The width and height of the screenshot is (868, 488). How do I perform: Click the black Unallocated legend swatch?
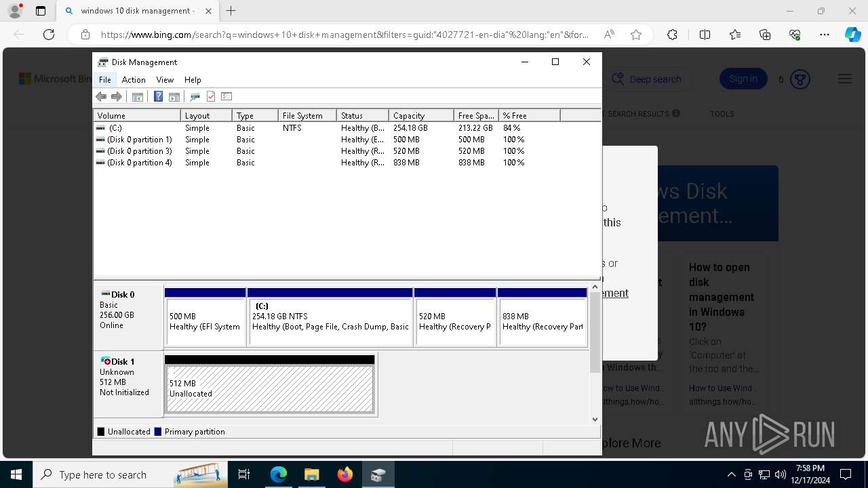(101, 432)
